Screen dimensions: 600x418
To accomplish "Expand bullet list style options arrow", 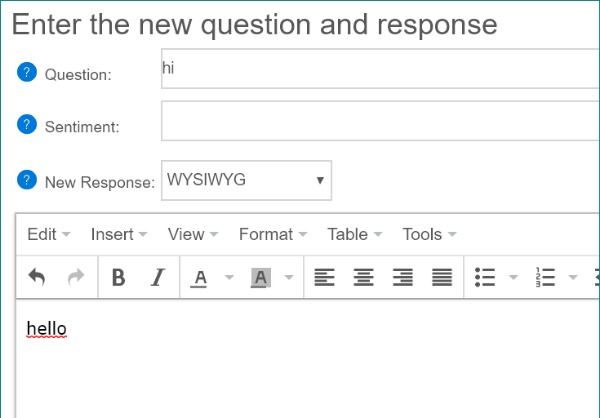I will (514, 278).
